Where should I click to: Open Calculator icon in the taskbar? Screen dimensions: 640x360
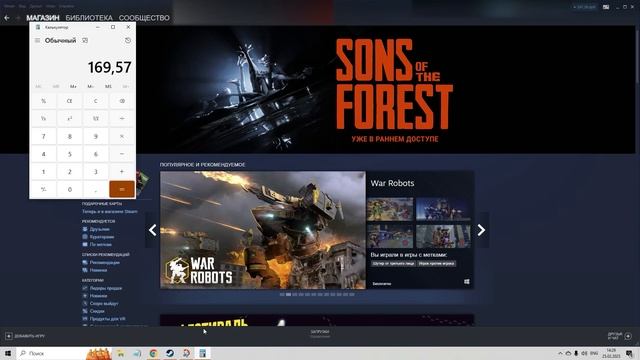(203, 353)
